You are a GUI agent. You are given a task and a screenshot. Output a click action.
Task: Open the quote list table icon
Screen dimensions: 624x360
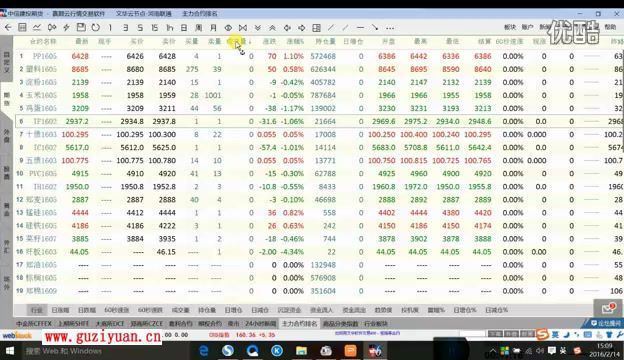point(22,27)
